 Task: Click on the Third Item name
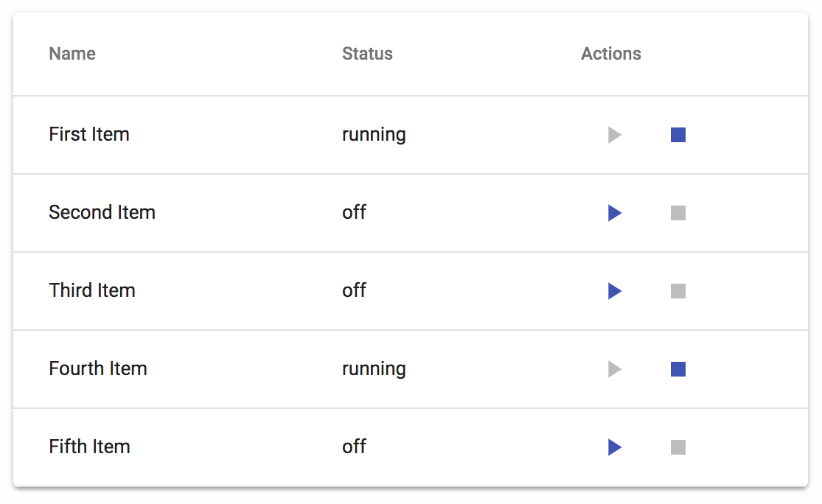pyautogui.click(x=92, y=291)
